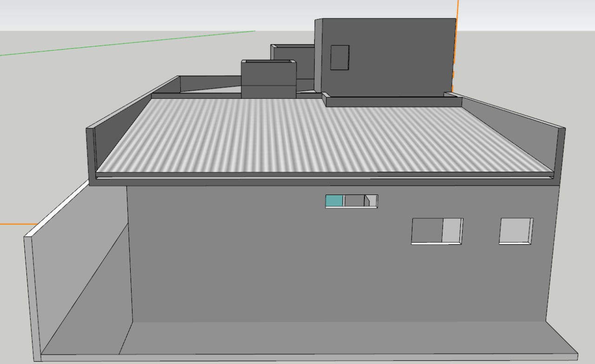Select the small window on upper tower
The image size is (595, 364).
coord(339,58)
